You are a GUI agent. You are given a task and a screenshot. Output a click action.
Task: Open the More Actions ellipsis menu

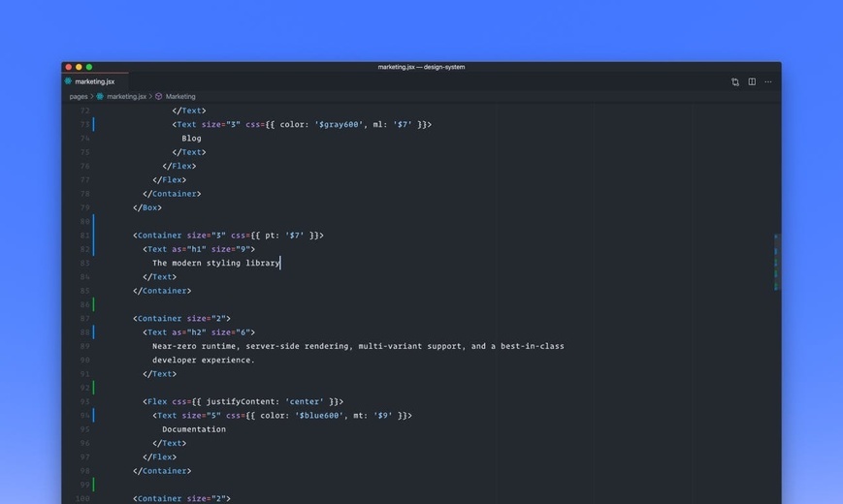click(768, 81)
